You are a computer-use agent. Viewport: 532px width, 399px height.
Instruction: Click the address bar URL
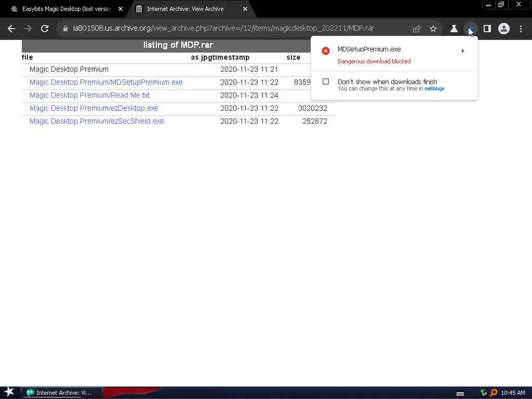click(223, 28)
